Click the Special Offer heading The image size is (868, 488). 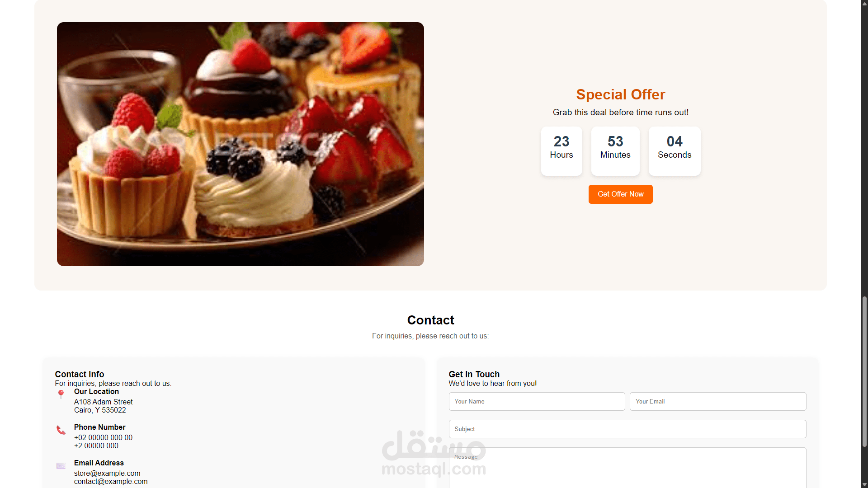coord(620,94)
